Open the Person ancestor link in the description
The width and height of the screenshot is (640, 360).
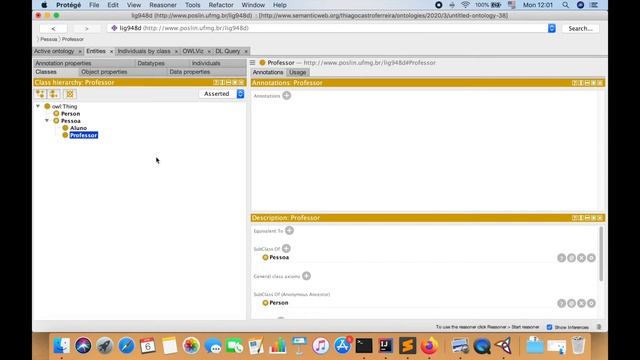pyautogui.click(x=279, y=302)
